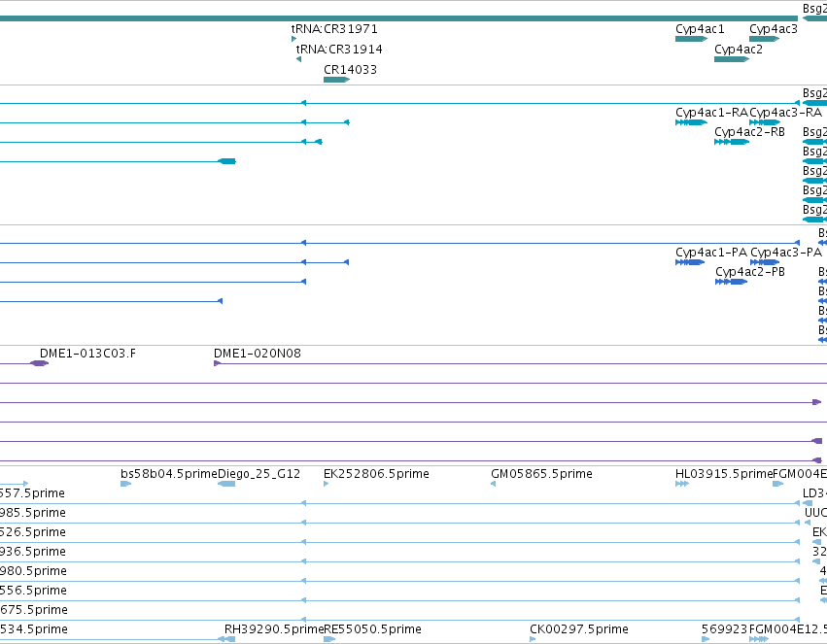Click the Diego_25_G12 light blue EST glyph

(x=226, y=484)
